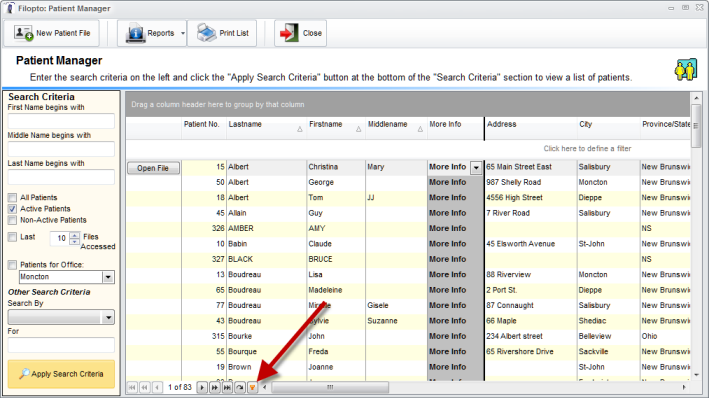Screen dimensions: 709x398
Task: Click the vertical scrollbar's up arrow
Action: pyautogui.click(x=696, y=98)
